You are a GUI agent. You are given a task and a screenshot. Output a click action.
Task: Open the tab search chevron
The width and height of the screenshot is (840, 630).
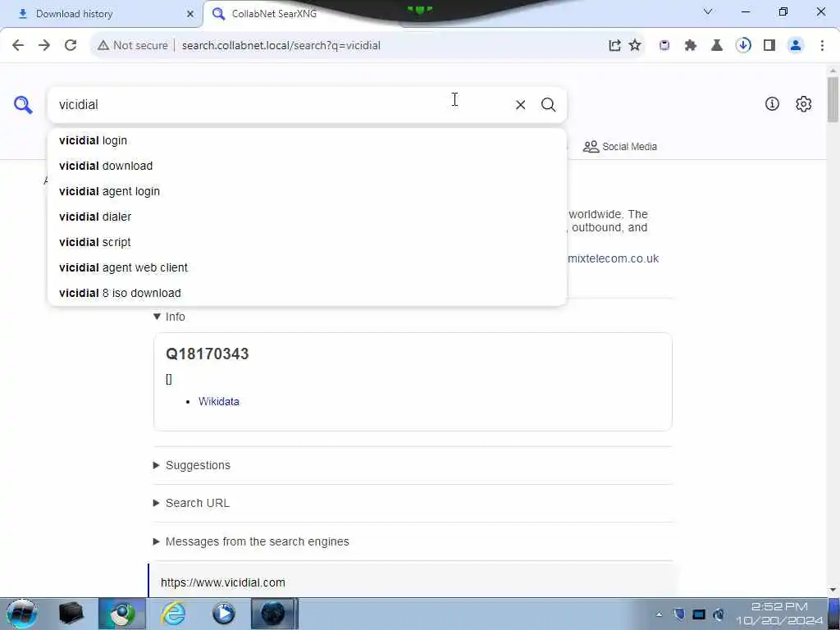click(x=708, y=11)
